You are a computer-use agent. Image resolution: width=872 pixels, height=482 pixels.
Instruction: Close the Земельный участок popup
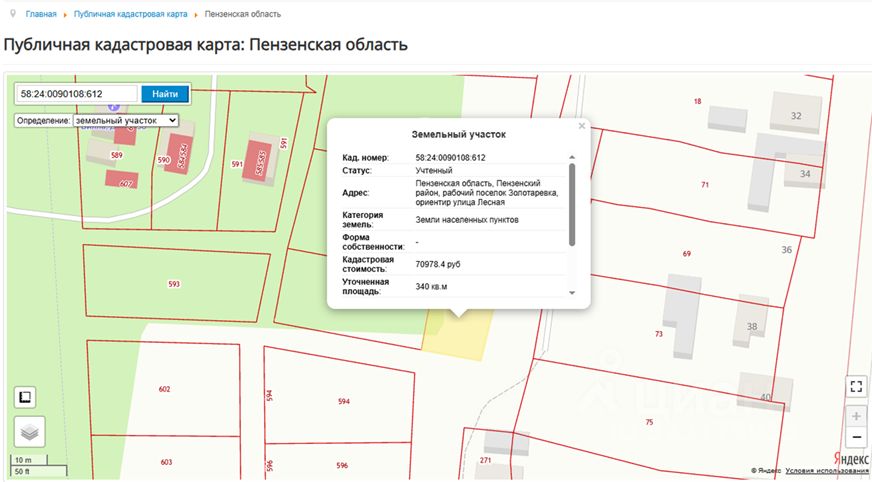[x=582, y=126]
